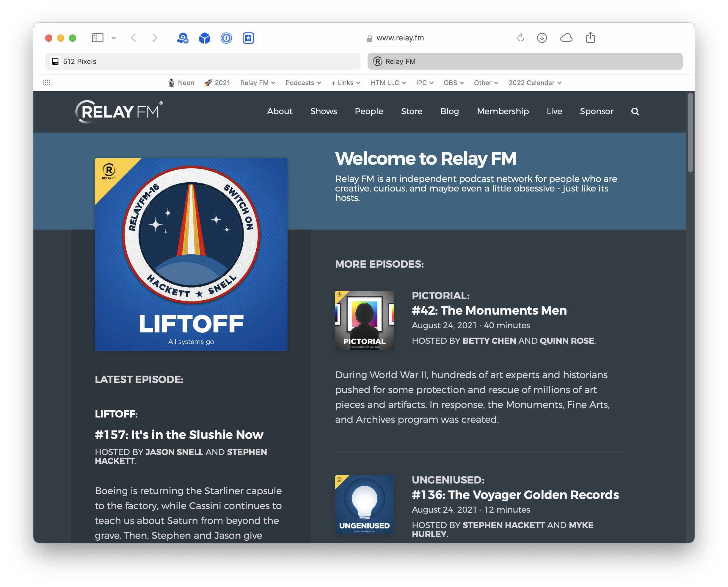728x587 pixels.
Task: Click the Pictorial episode thumbnail
Action: [x=364, y=320]
